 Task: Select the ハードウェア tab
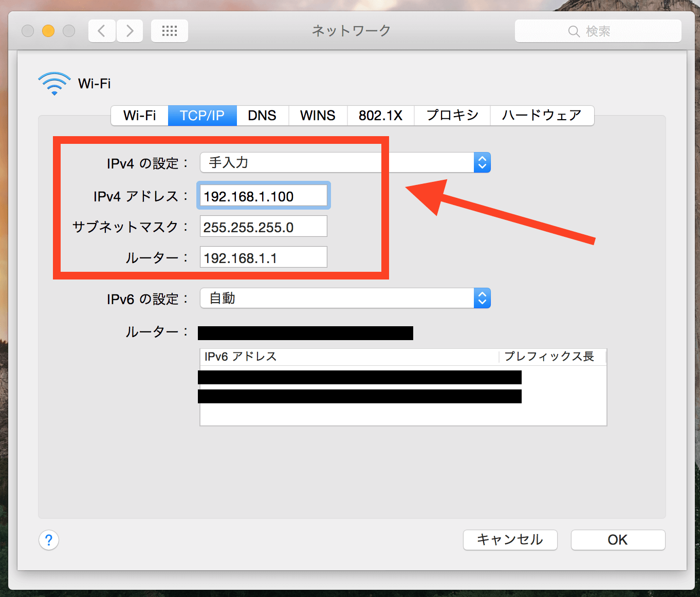click(x=542, y=116)
